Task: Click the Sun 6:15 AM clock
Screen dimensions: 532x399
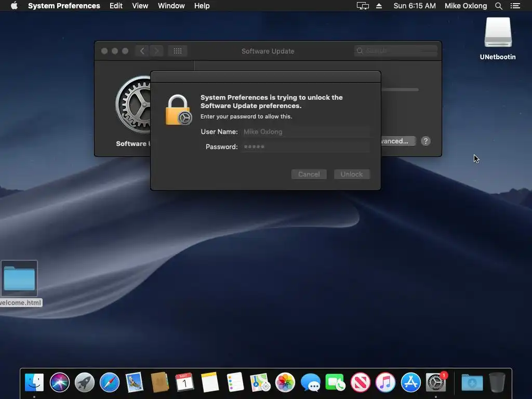Action: pos(415,6)
